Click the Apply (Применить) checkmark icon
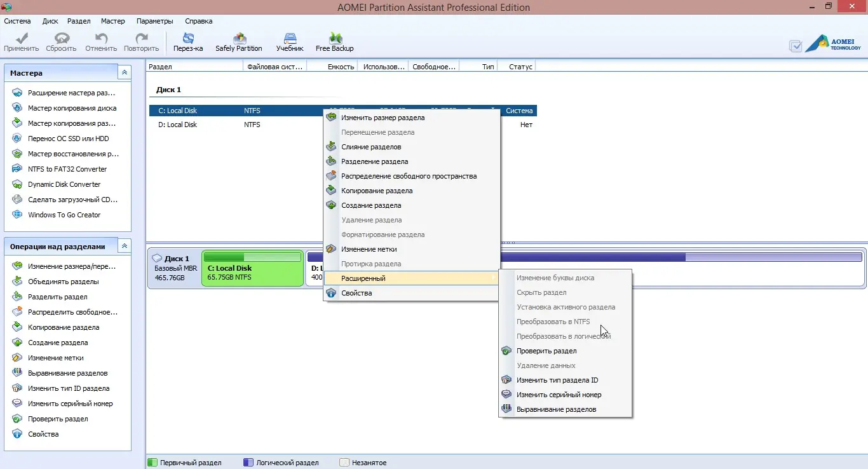This screenshot has height=469, width=868. 21,38
